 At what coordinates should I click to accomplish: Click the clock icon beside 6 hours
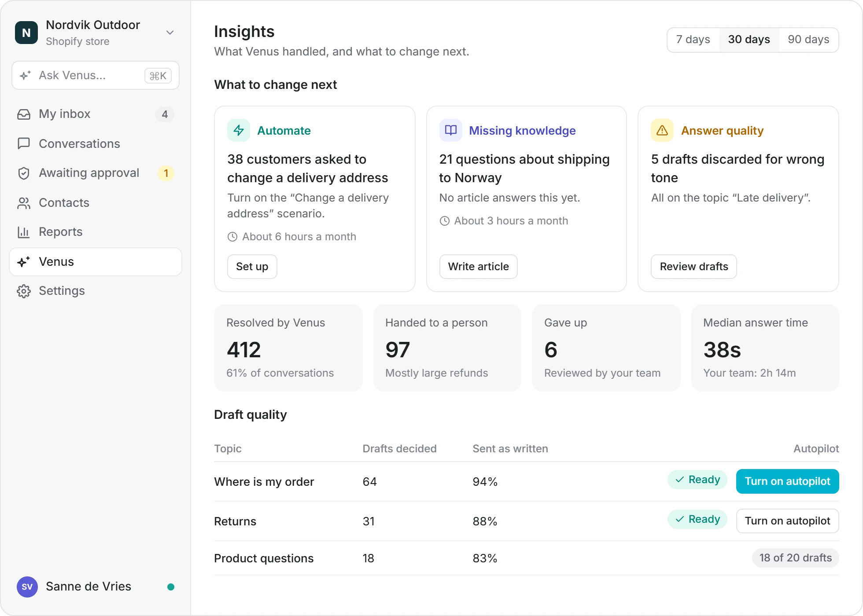point(232,237)
